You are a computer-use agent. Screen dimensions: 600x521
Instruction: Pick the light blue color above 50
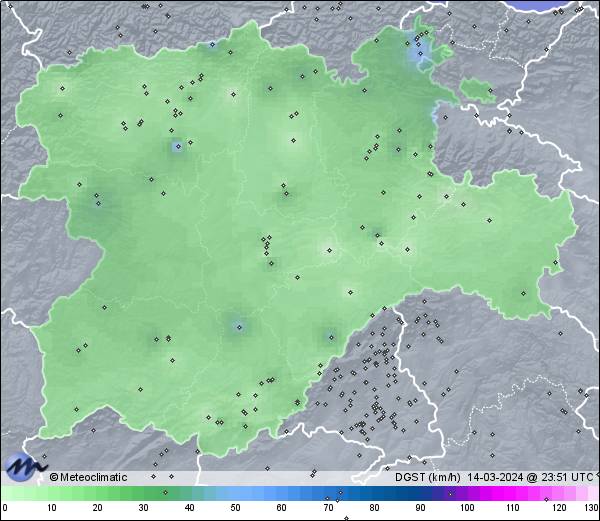(235, 493)
